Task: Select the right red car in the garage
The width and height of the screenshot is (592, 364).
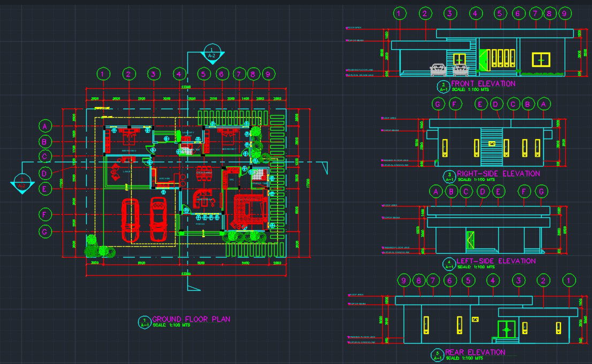Action: (x=157, y=218)
